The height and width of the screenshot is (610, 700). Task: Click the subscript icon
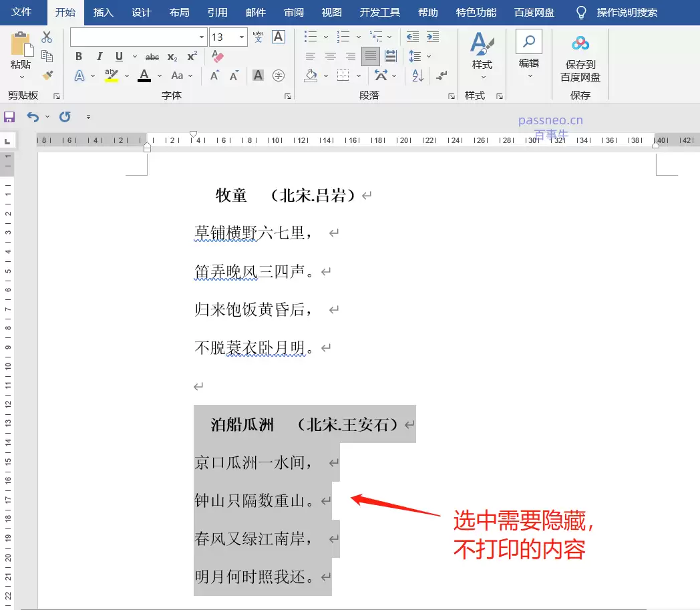(171, 56)
